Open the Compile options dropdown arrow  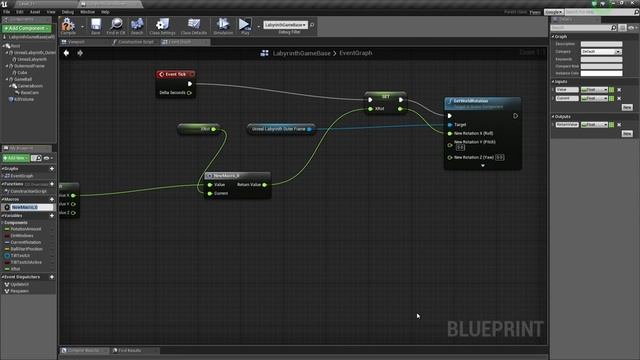point(82,27)
